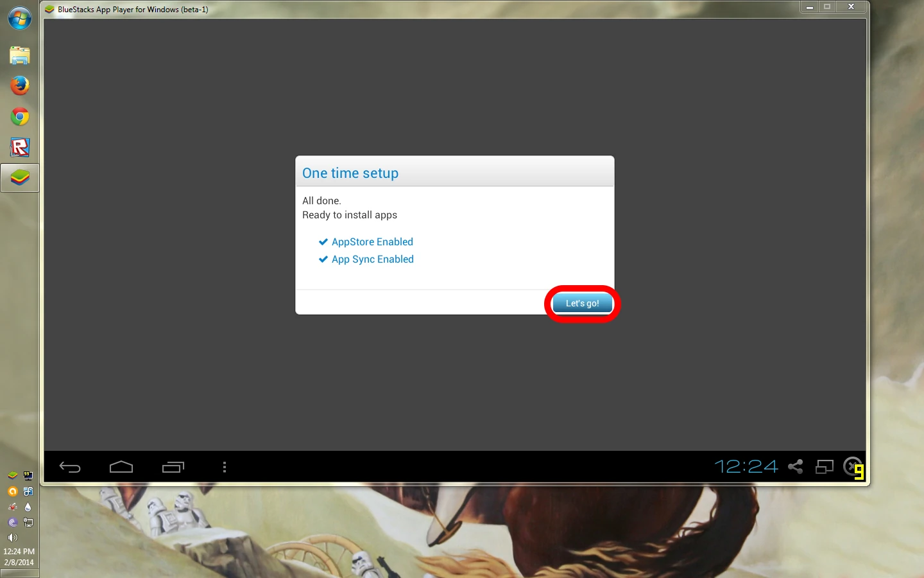
Task: Click the water drop tray icon
Action: (x=28, y=507)
